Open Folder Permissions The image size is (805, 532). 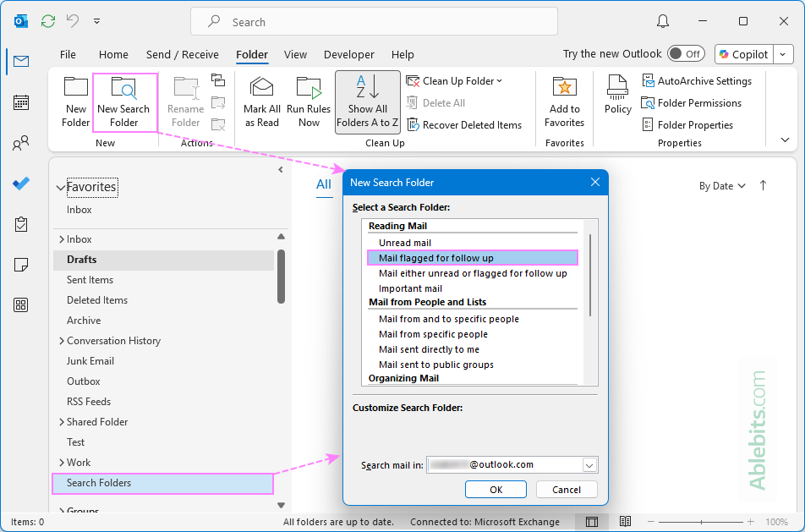(692, 102)
